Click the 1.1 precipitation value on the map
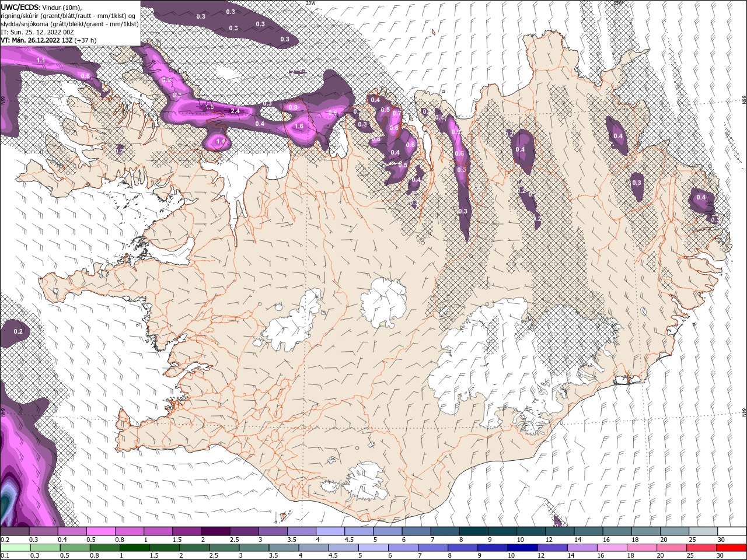Image resolution: width=747 pixels, height=560 pixels. [x=41, y=61]
